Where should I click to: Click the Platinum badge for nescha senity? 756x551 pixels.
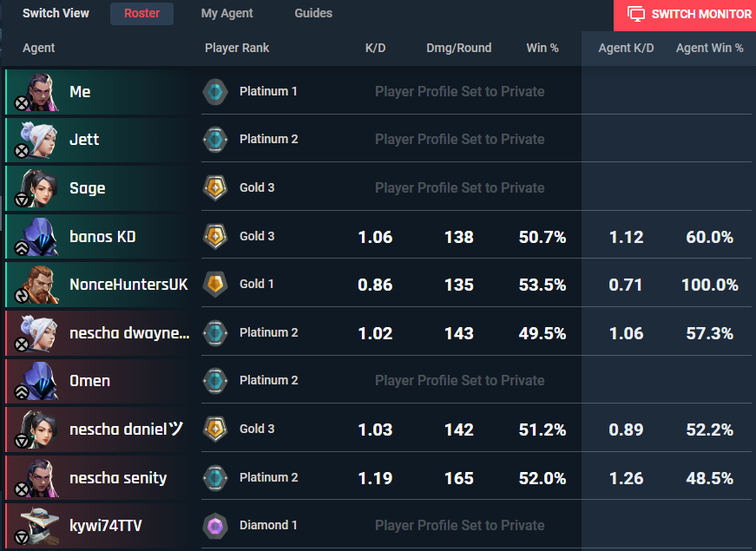(x=215, y=478)
